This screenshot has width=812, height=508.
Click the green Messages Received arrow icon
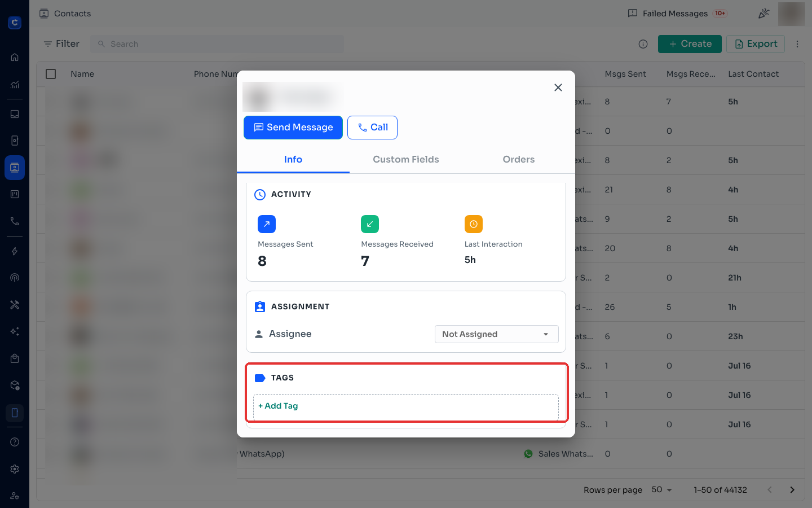pos(370,224)
